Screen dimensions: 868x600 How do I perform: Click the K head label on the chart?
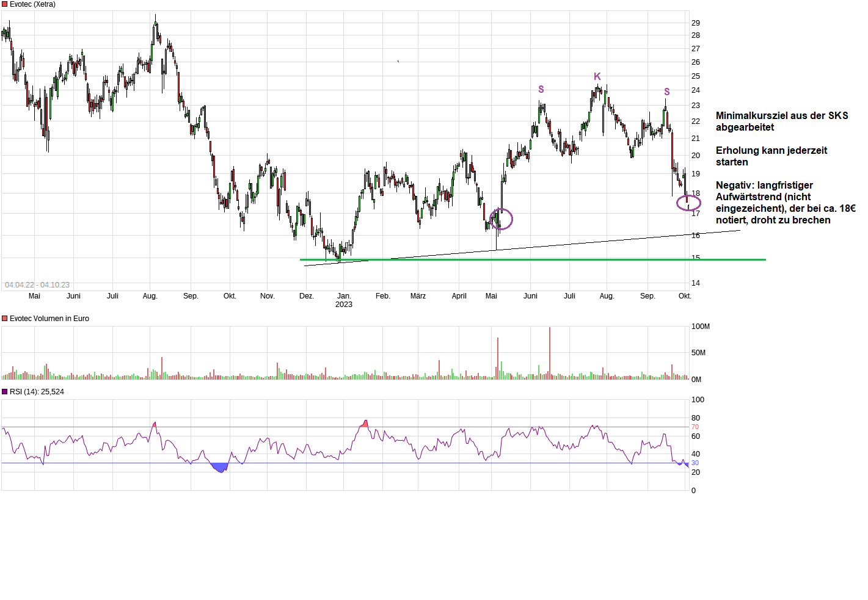(597, 76)
